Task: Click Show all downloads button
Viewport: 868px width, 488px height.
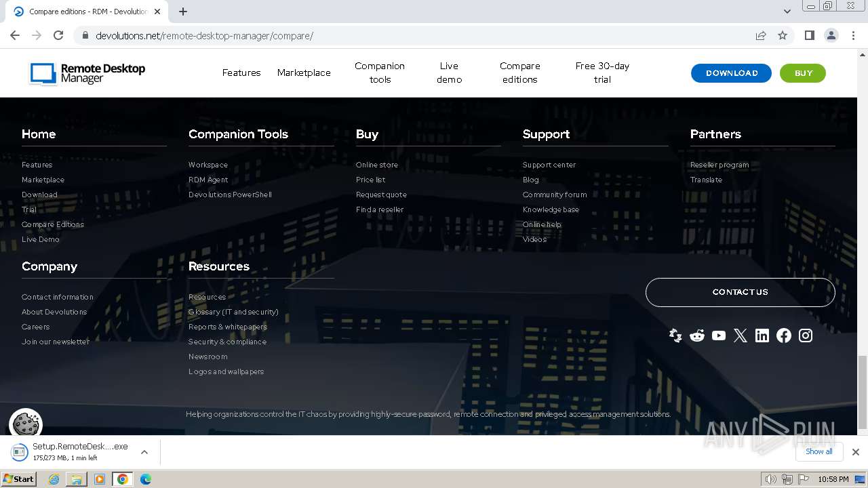Action: [819, 451]
